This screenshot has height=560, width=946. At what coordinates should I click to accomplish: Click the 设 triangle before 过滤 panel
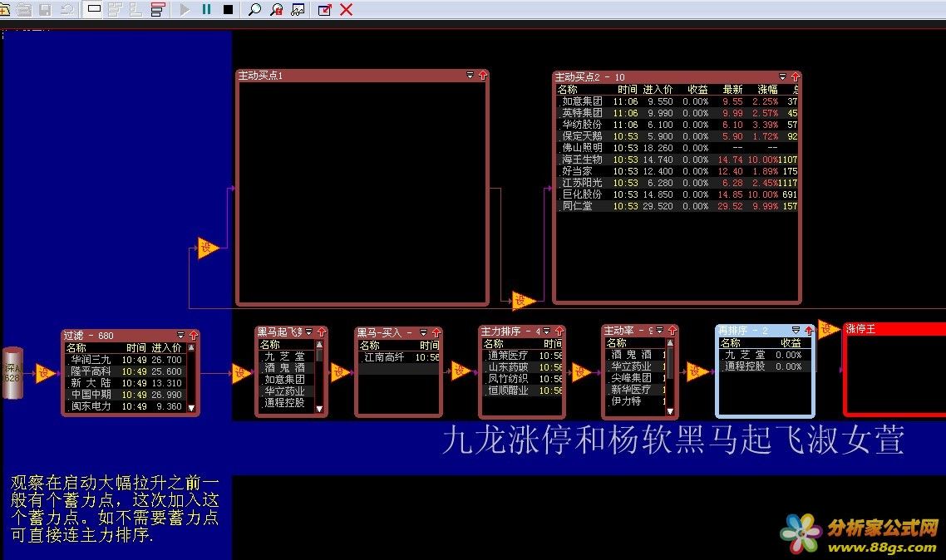45,373
